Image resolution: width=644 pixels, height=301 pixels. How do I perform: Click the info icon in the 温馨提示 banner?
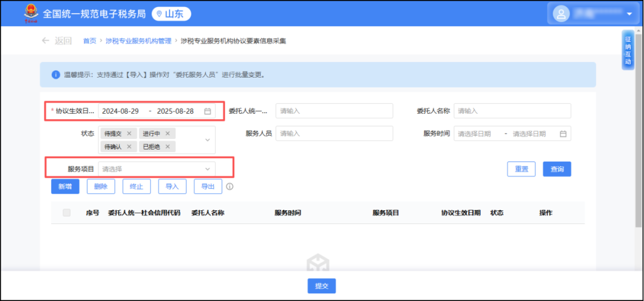point(55,75)
